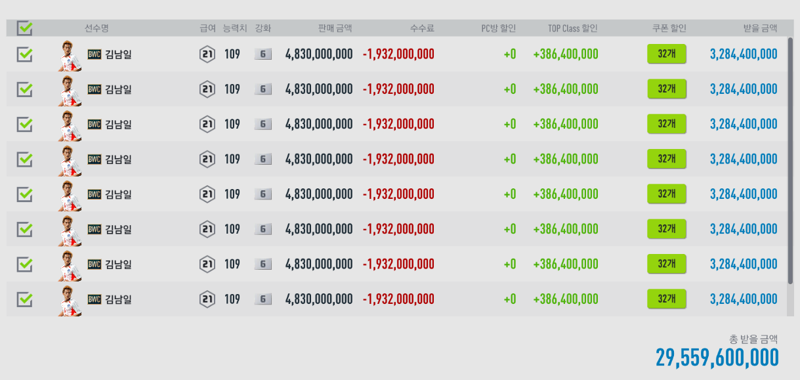
Task: Uncheck the fourth row's checkbox
Action: coord(24,159)
